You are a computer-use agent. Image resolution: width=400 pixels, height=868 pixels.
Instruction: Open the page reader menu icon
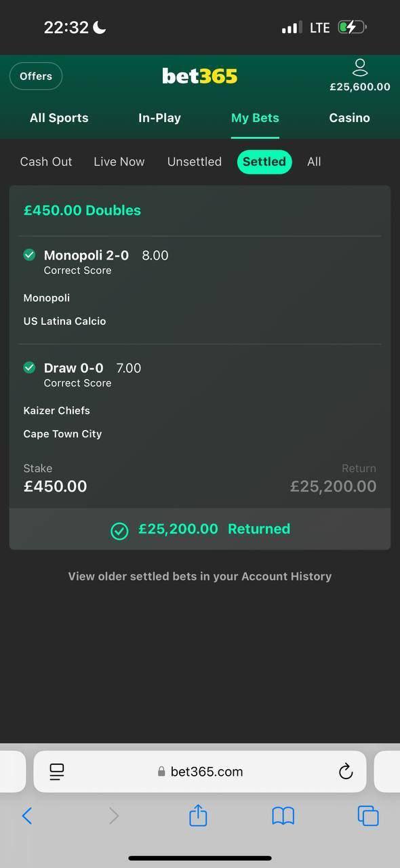click(x=57, y=771)
